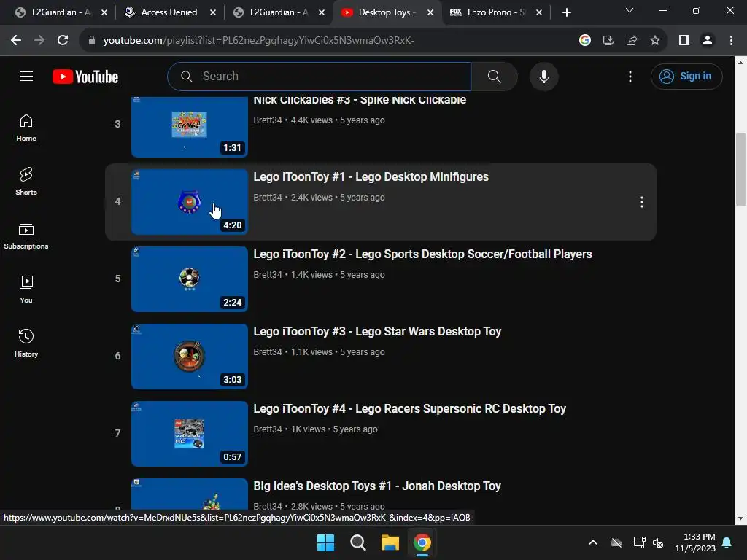Open title Lego iToonToy #4 Racers Supersonic

[410, 408]
